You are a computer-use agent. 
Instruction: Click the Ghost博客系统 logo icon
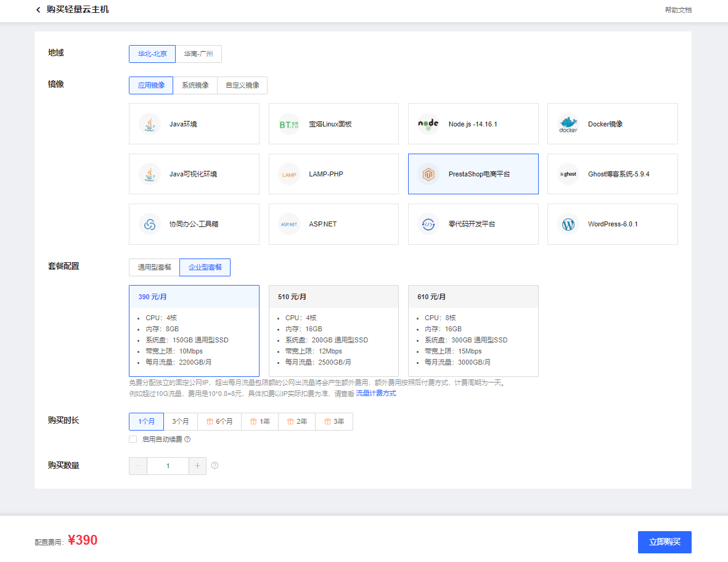[x=568, y=174]
